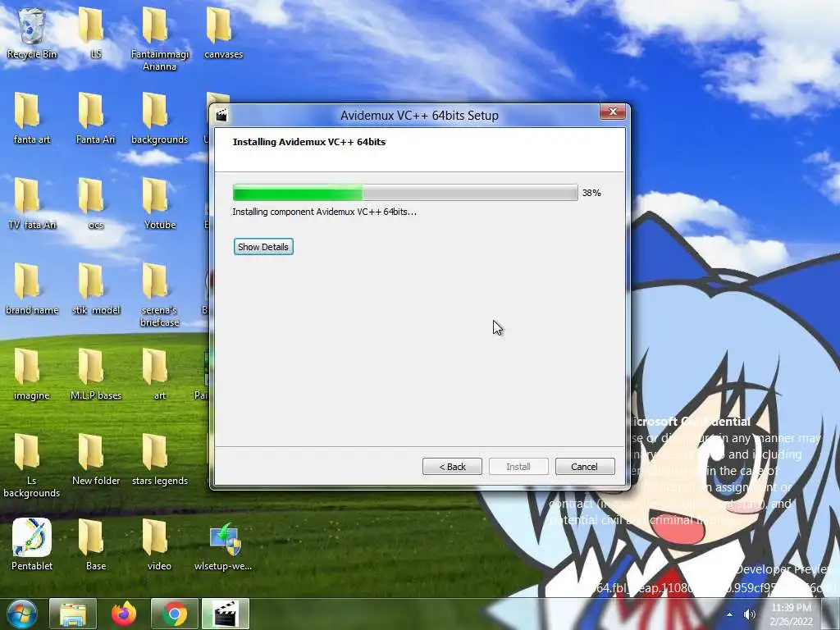Click the Avidemux clapperboard title bar icon

(x=221, y=115)
